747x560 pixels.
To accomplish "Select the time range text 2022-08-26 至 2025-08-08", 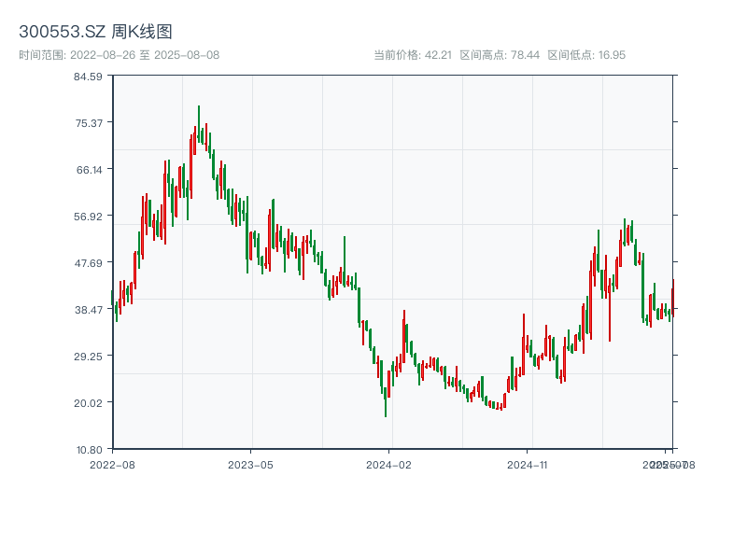I will (145, 55).
